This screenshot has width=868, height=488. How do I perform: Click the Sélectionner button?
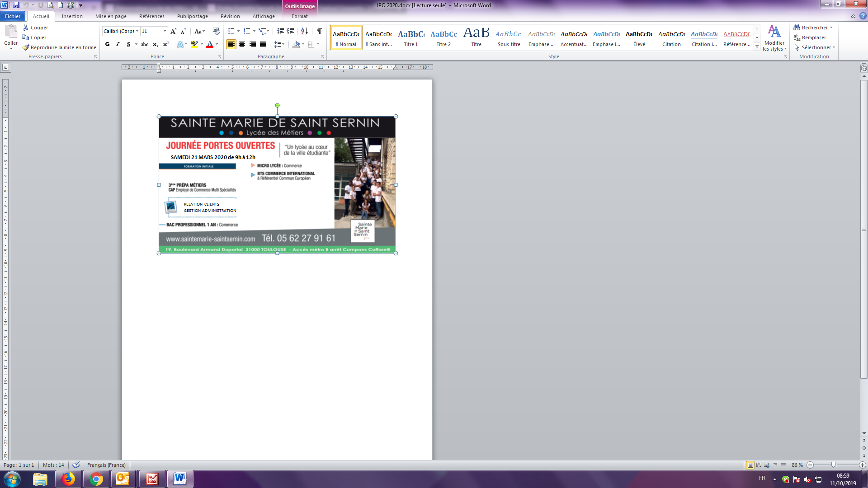coord(814,47)
